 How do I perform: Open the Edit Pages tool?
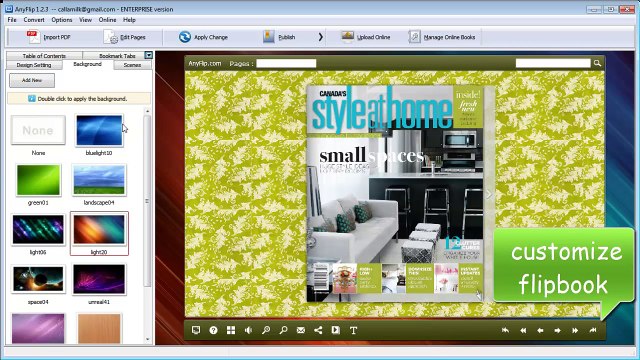tap(125, 37)
